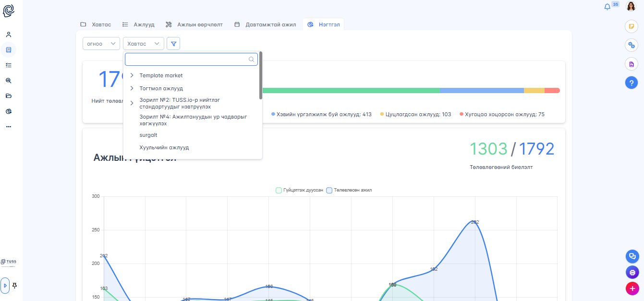Click the TUSS company logo
Screen dimensions: 644x301
[9, 262]
